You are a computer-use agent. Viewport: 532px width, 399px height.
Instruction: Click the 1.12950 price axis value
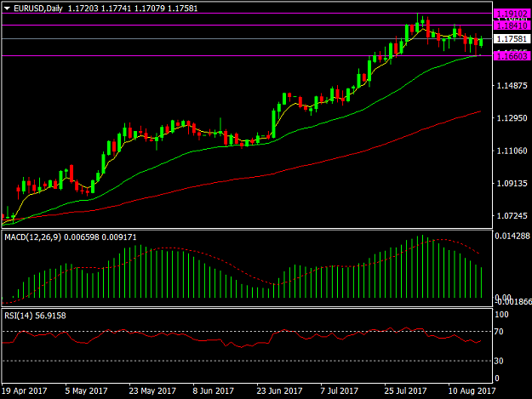[x=512, y=118]
